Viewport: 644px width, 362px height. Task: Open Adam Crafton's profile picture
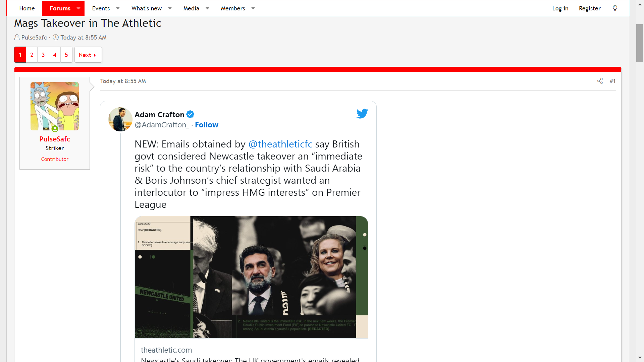pos(120,119)
